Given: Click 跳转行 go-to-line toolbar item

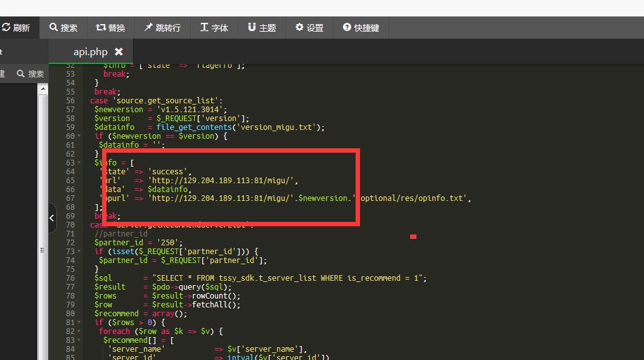Looking at the screenshot, I should coord(162,28).
